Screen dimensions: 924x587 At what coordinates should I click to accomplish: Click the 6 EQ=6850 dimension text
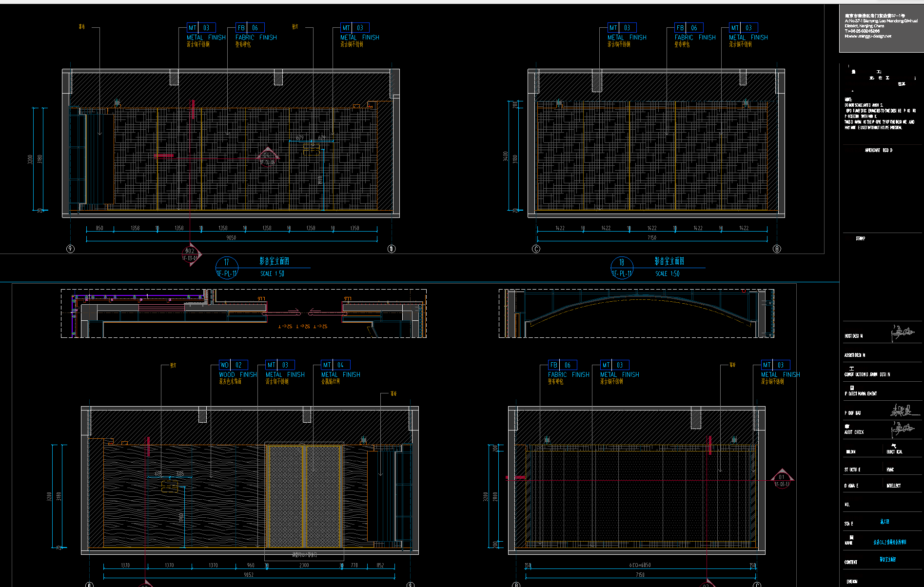coord(640,565)
